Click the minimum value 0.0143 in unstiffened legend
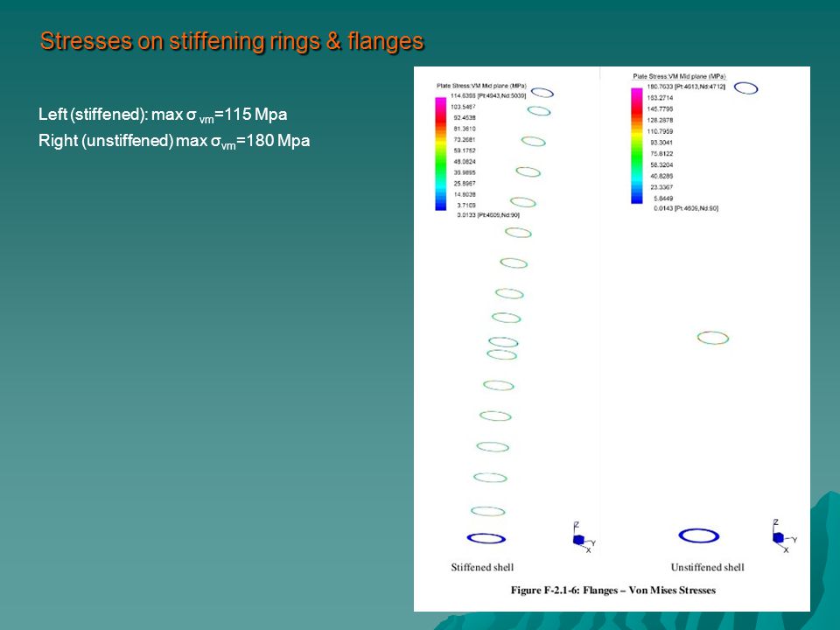 (686, 208)
